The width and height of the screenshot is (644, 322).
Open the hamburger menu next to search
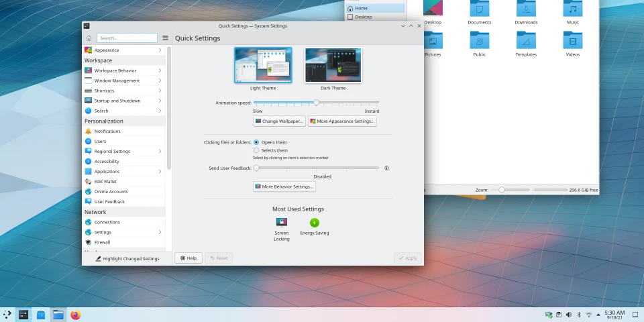pyautogui.click(x=165, y=38)
